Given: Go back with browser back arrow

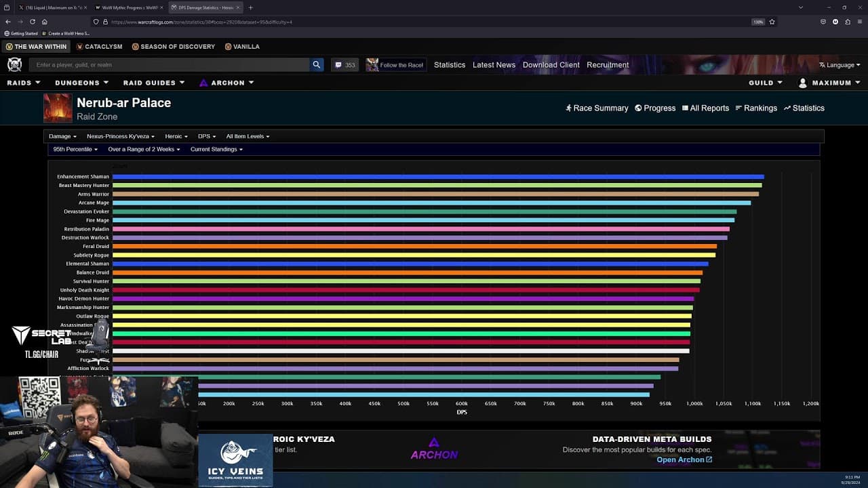Looking at the screenshot, I should pos(7,22).
